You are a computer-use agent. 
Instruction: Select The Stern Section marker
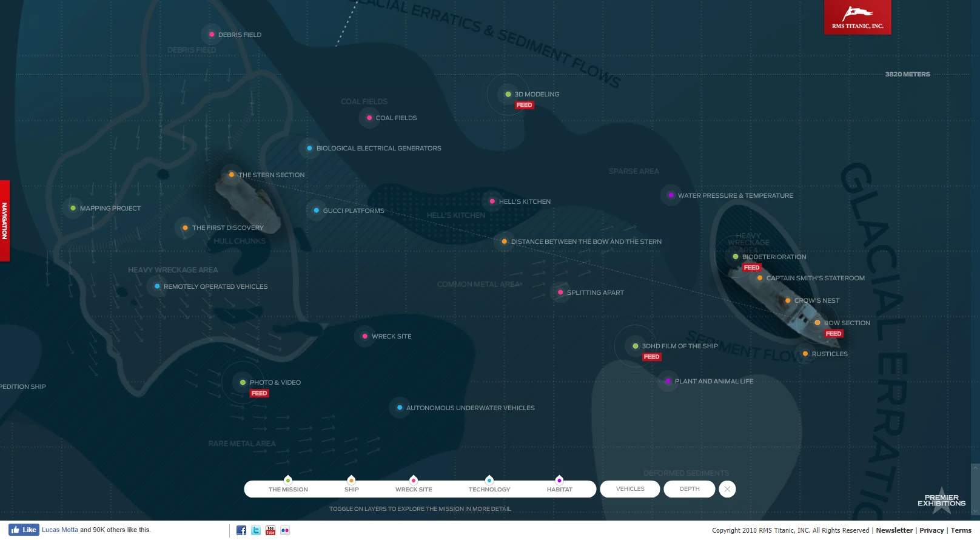pos(231,175)
